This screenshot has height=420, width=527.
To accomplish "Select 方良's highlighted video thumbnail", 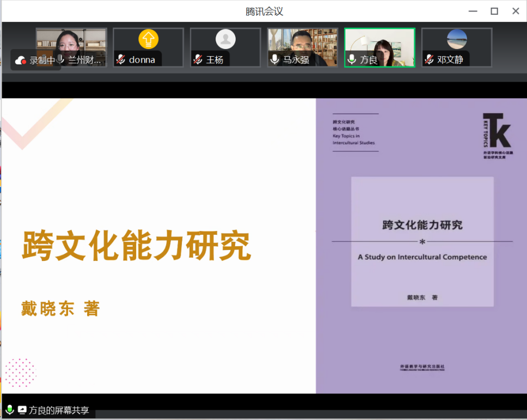I will [x=380, y=47].
